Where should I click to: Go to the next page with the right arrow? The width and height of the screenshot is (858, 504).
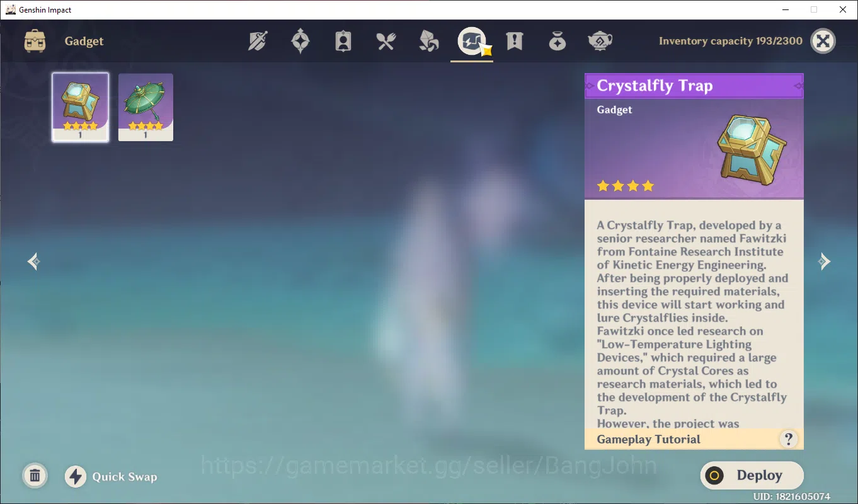824,261
